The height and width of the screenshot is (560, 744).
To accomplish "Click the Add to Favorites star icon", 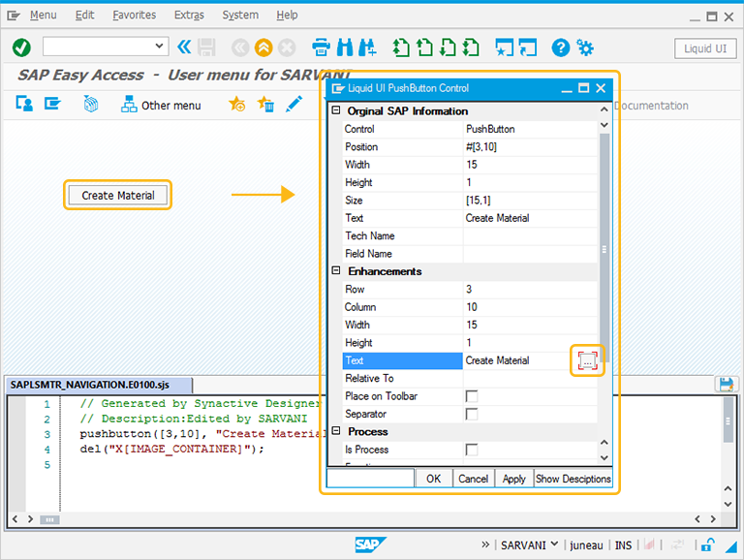I will pos(236,104).
